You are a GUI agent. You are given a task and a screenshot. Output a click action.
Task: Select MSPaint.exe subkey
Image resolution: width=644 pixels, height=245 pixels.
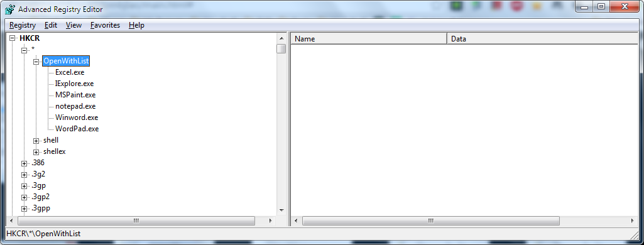click(75, 95)
